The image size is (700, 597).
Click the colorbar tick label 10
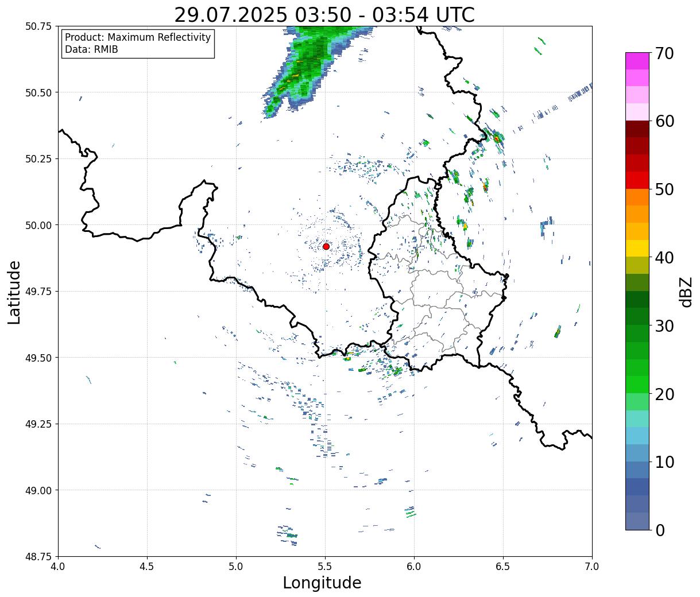tap(664, 462)
